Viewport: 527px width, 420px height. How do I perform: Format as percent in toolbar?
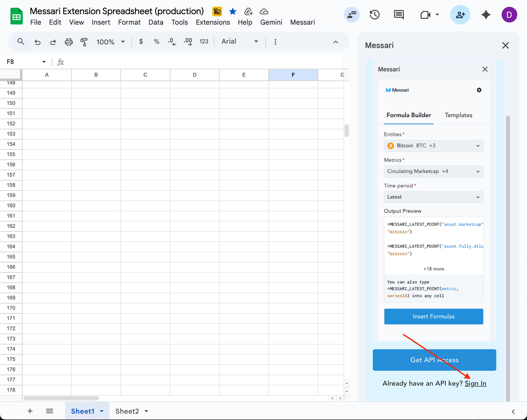(x=156, y=41)
